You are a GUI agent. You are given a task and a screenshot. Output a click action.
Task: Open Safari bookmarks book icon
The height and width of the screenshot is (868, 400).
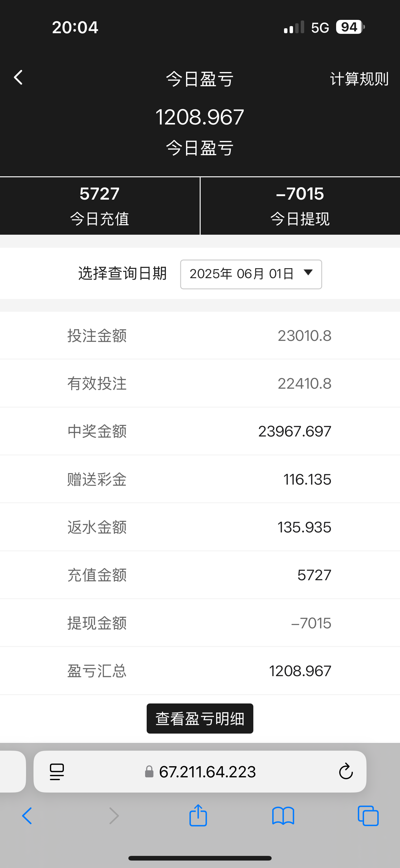283,816
